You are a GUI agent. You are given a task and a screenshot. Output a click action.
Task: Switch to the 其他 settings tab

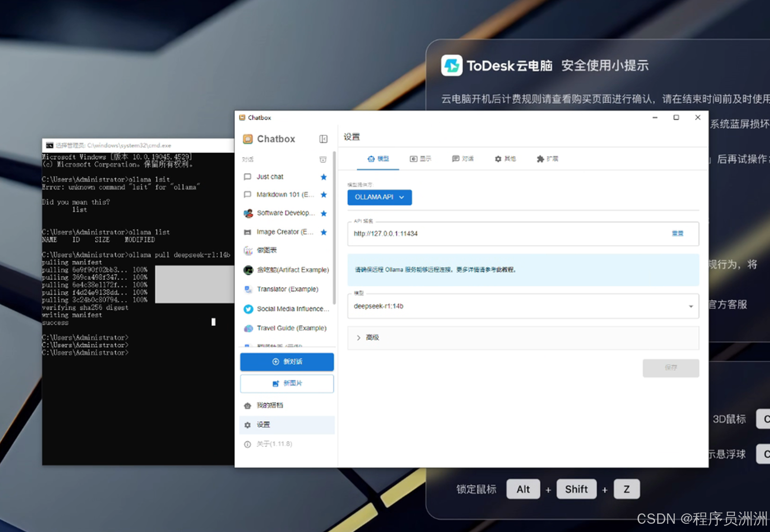505,159
